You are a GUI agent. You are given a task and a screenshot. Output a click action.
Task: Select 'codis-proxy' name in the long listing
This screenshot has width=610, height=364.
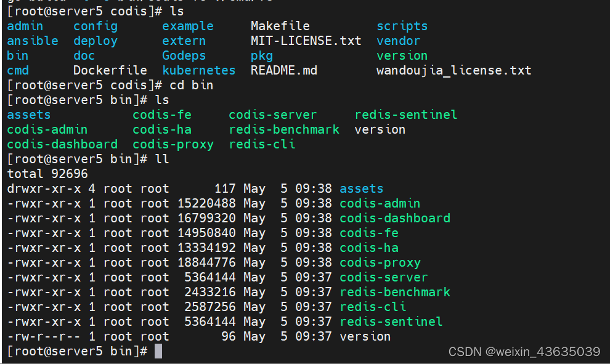pyautogui.click(x=380, y=262)
